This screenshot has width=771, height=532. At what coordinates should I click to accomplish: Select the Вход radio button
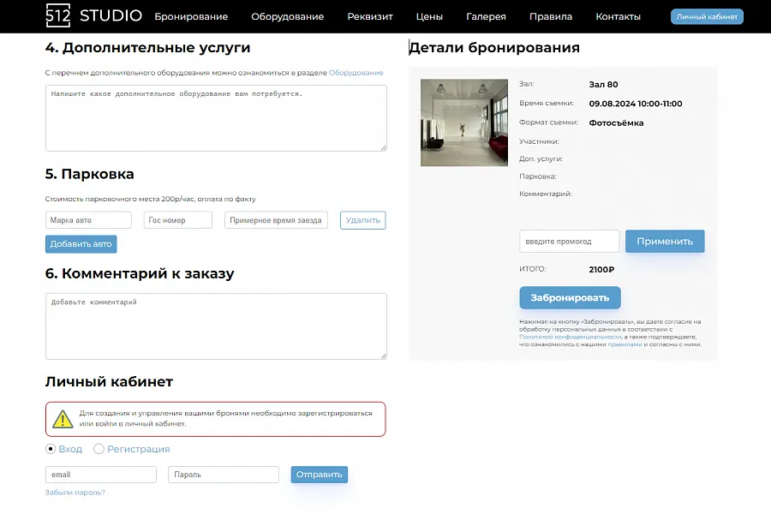pos(51,449)
